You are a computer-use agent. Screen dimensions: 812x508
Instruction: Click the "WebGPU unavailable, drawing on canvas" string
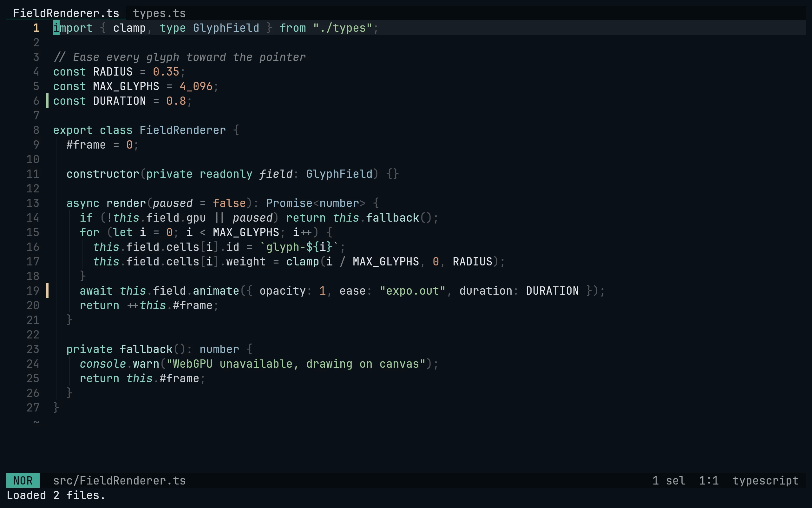click(x=296, y=364)
